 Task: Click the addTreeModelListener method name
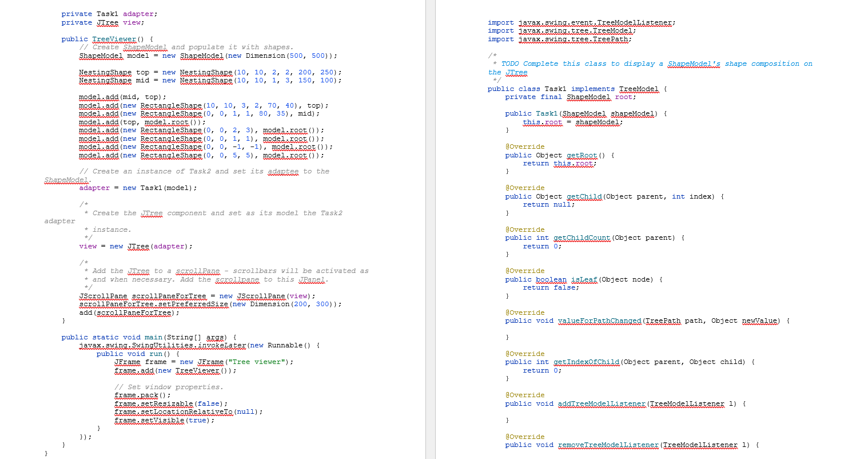point(600,403)
